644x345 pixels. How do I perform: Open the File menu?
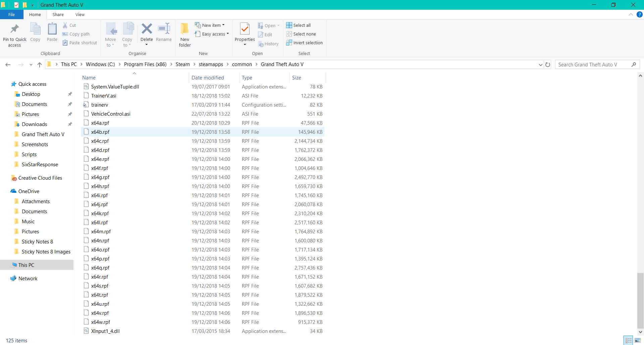(x=11, y=15)
